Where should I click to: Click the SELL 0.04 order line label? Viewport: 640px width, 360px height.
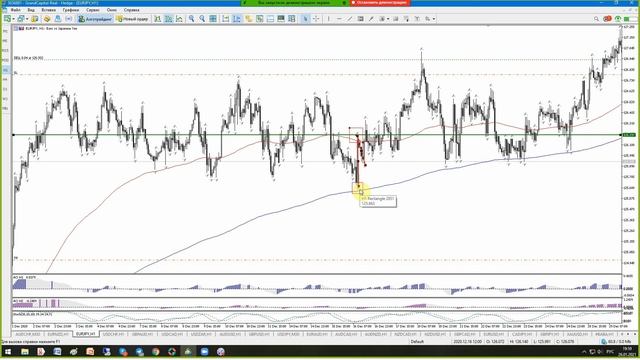tap(29, 58)
